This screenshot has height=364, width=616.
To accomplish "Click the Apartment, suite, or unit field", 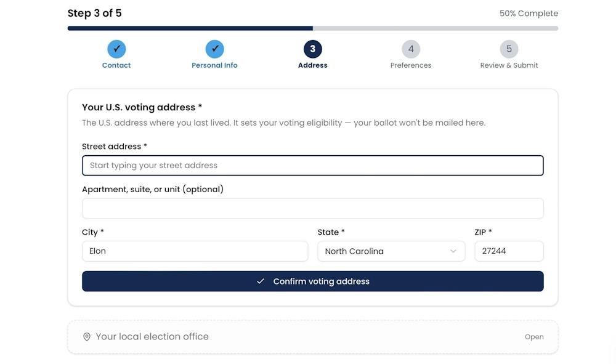I will click(313, 209).
